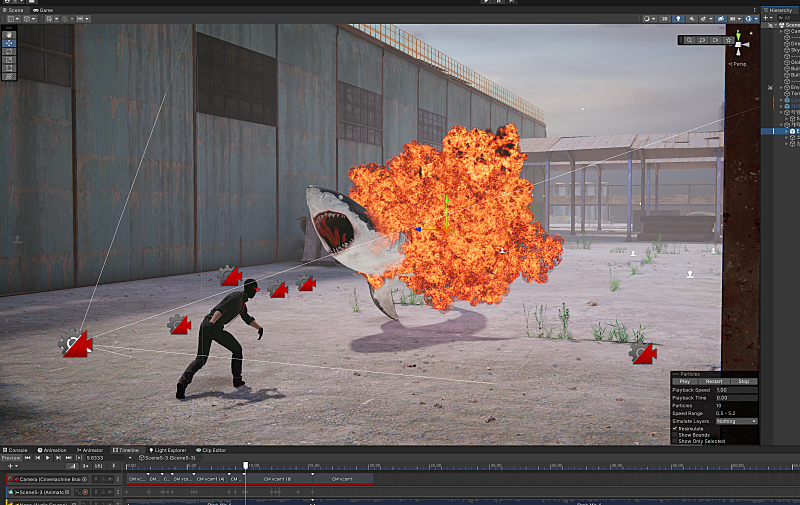This screenshot has width=800, height=505.
Task: Switch to the Game tab
Action: [45, 9]
